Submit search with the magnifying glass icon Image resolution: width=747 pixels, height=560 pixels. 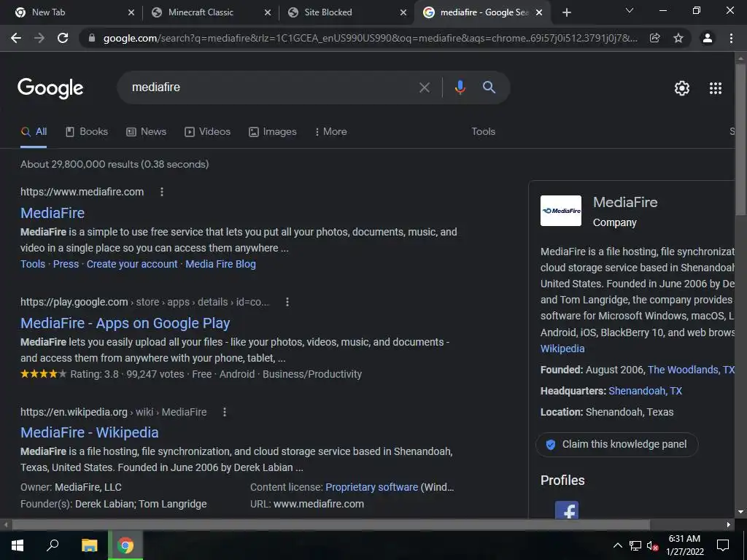(489, 87)
